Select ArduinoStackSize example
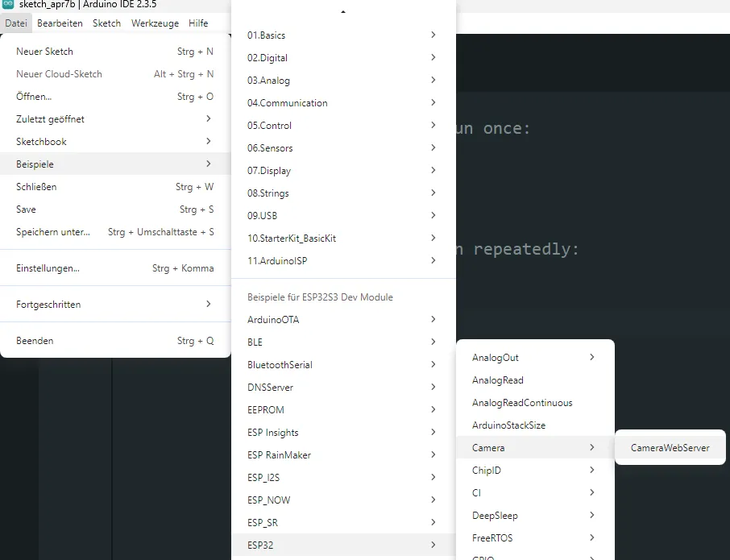 pyautogui.click(x=508, y=425)
